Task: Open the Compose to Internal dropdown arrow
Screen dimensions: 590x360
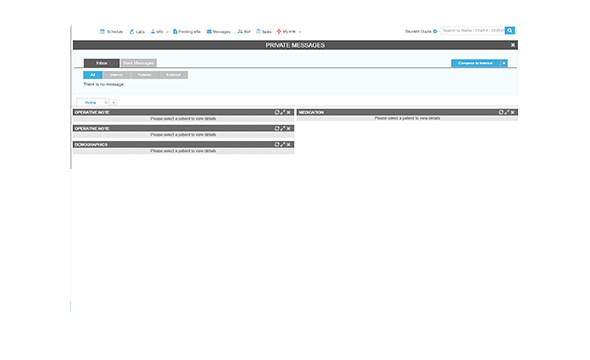Action: (504, 63)
